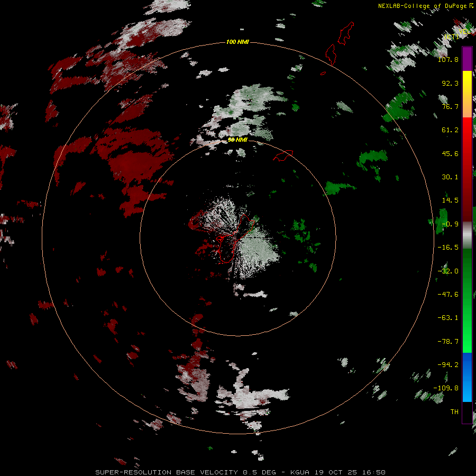This screenshot has width=476, height=476.
Task: Select the -109.8 velocity scale value
Action: click(x=446, y=388)
